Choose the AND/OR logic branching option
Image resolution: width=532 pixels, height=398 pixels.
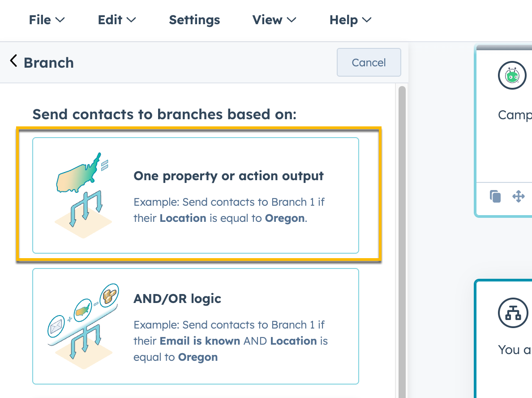point(196,326)
